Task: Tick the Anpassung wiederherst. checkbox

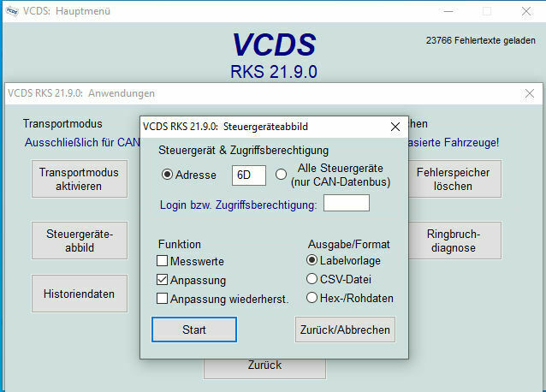Action: 162,299
